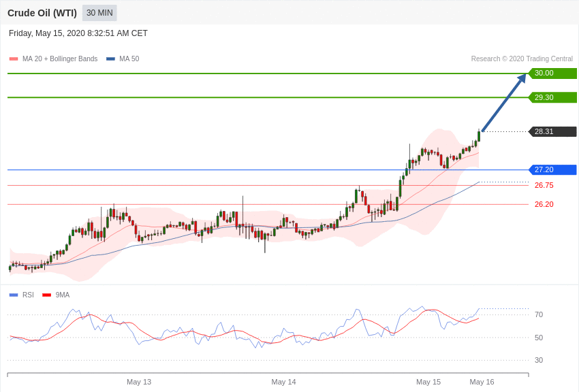Click the May 16 date axis label

pyautogui.click(x=482, y=382)
